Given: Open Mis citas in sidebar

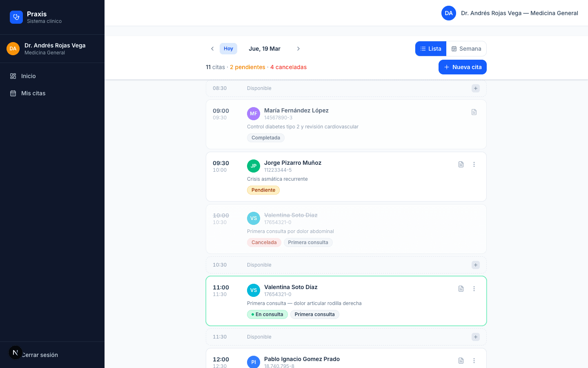Looking at the screenshot, I should [33, 93].
